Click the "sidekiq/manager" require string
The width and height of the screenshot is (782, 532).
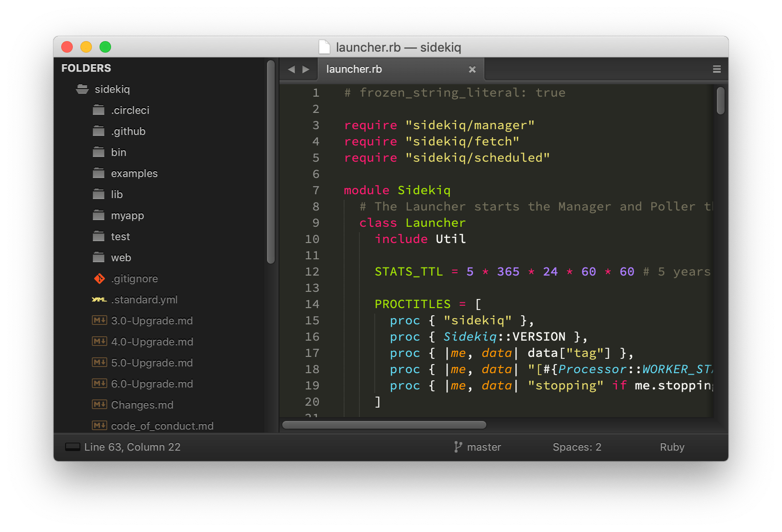click(x=470, y=125)
